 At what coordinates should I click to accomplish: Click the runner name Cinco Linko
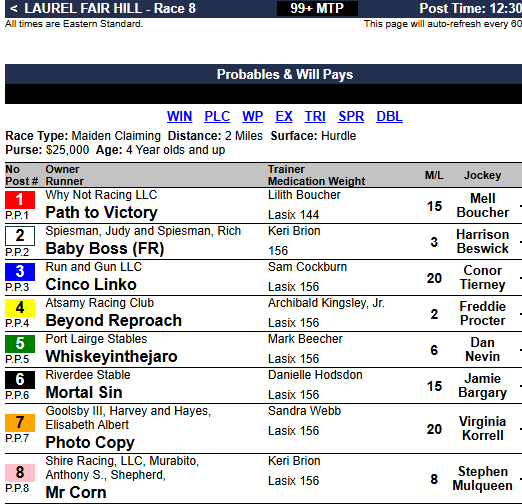[91, 285]
